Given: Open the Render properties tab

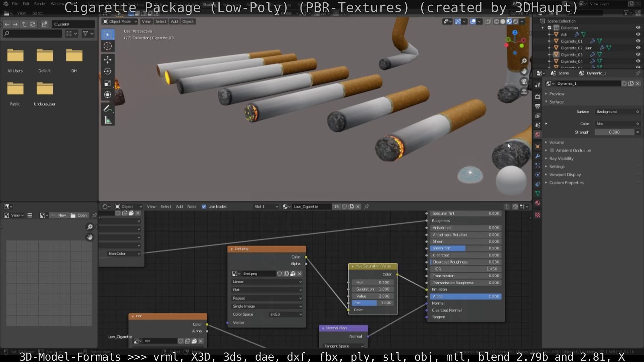Looking at the screenshot, I should click(x=538, y=97).
